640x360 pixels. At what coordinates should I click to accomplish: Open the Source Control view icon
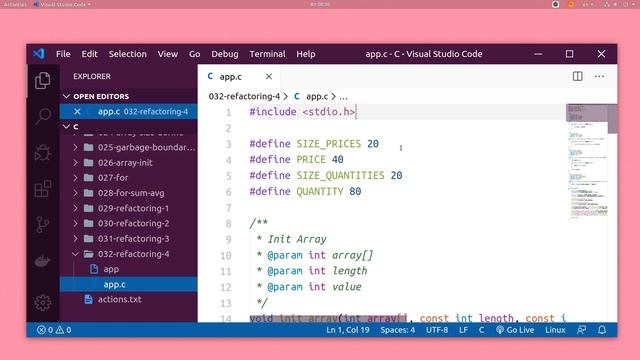42,224
